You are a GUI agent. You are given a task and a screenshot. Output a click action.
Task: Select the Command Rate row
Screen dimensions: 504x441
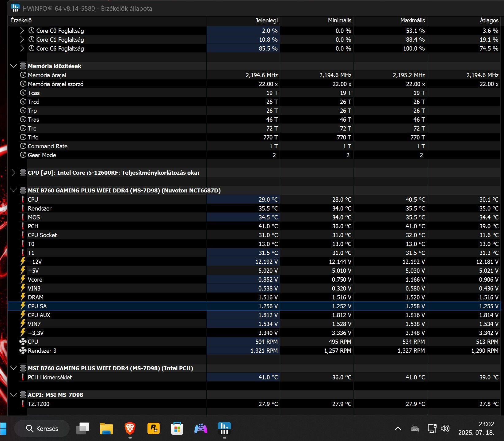[254, 146]
